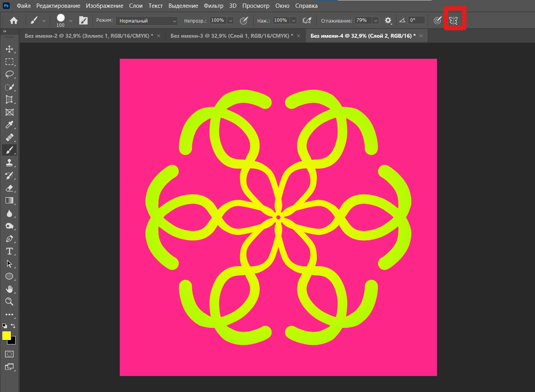535x392 pixels.
Task: Select the Hand tool
Action: pyautogui.click(x=9, y=289)
